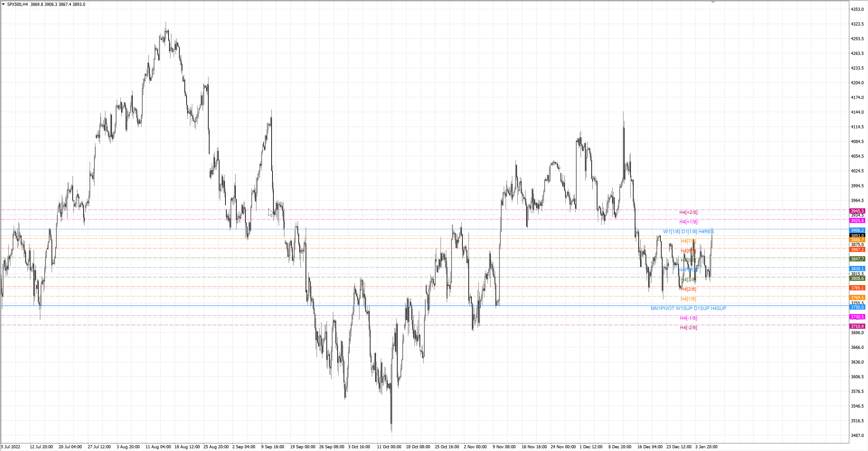Select the SPX500,H4 chart title text
Viewport: 868px width, 451px height.
17,4
